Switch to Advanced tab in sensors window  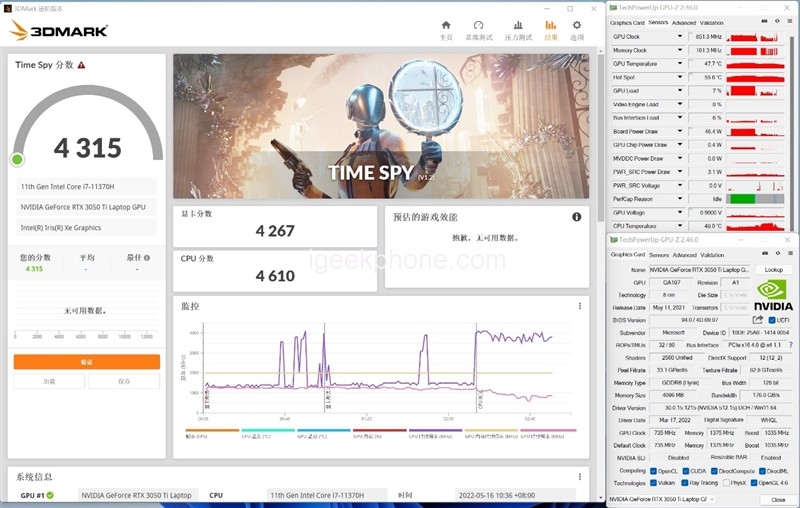[684, 22]
